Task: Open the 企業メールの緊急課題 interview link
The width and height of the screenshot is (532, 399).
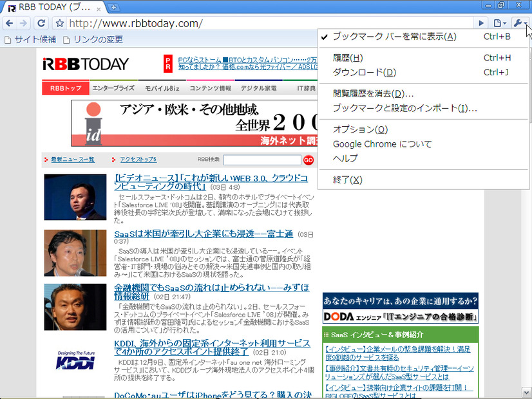Action: 397,353
